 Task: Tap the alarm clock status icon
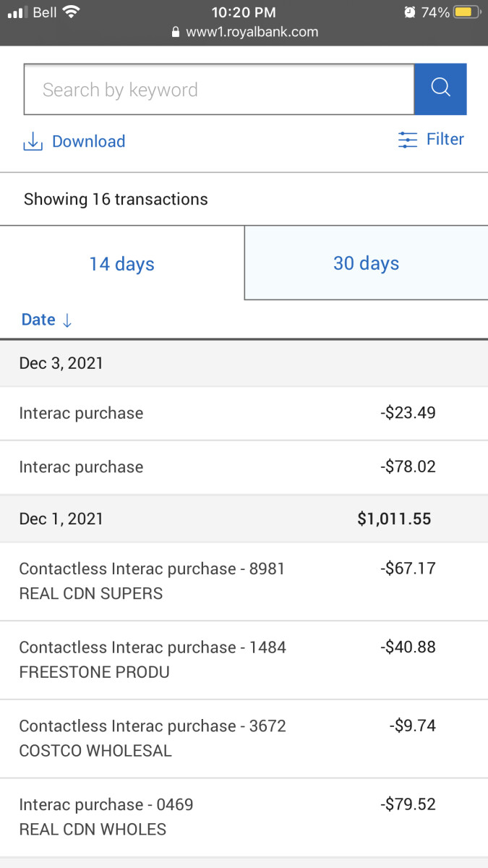[x=410, y=12]
